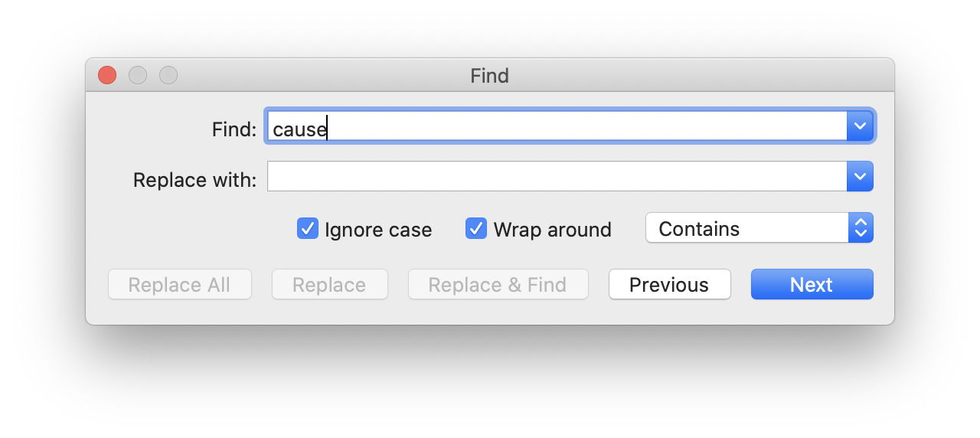Focus the Find text field containing "cause"

pos(556,126)
